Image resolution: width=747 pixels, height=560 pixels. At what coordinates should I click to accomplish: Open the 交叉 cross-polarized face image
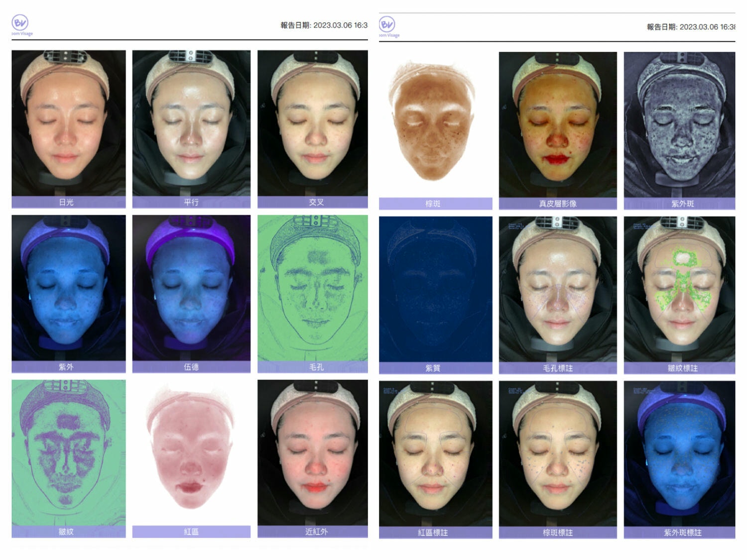313,123
